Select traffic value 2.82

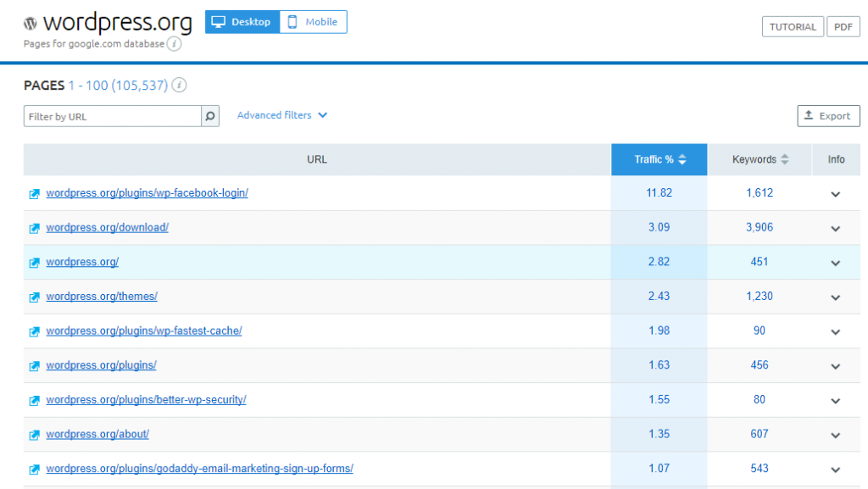click(x=659, y=262)
